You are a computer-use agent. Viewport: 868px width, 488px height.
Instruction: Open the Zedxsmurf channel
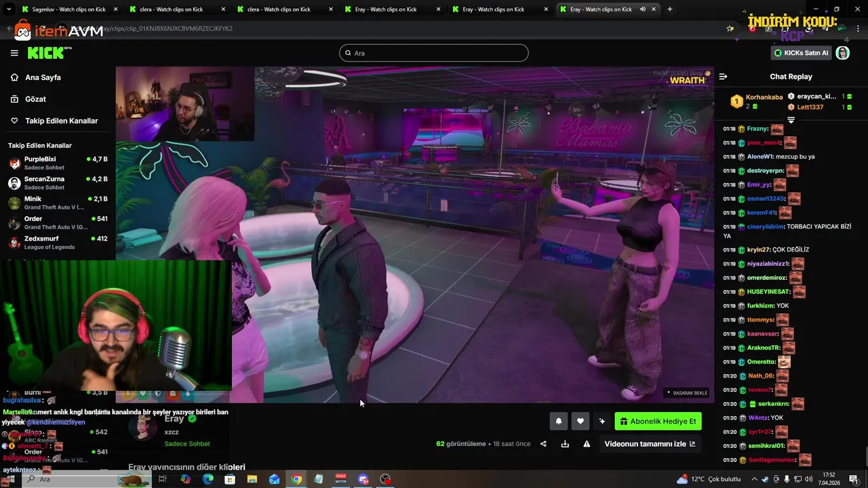coord(58,243)
